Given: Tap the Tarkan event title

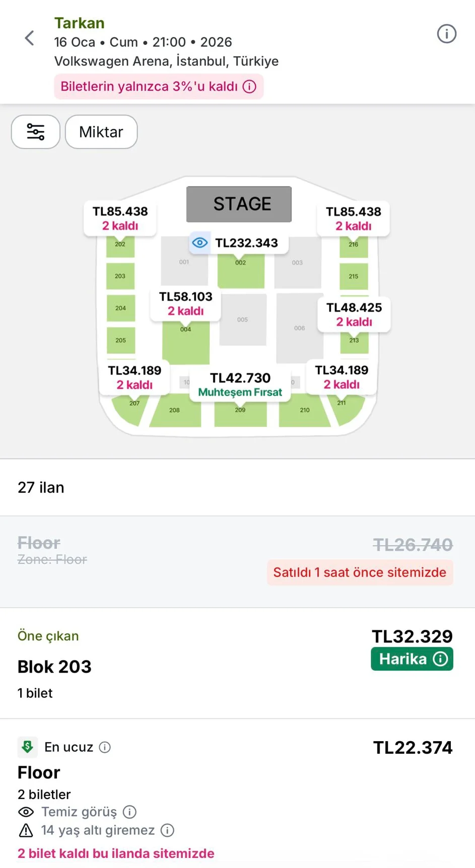Looking at the screenshot, I should tap(80, 23).
